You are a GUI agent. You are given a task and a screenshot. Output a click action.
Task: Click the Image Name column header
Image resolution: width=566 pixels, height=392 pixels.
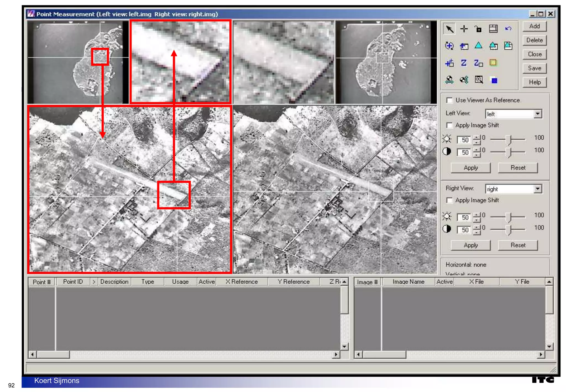tap(408, 282)
